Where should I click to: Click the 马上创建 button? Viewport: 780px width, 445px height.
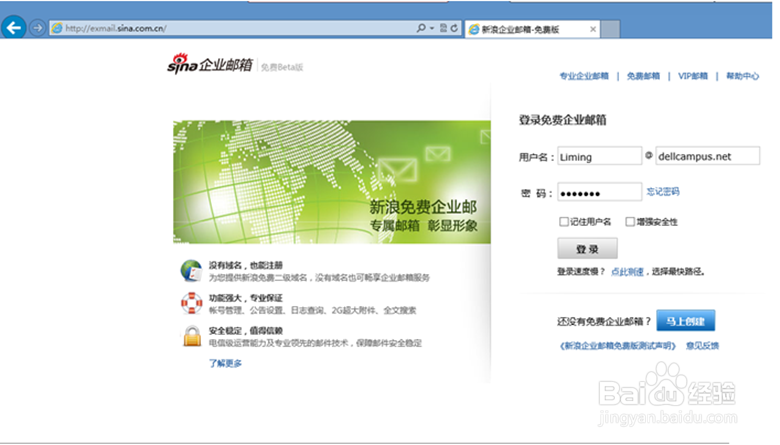pos(685,321)
